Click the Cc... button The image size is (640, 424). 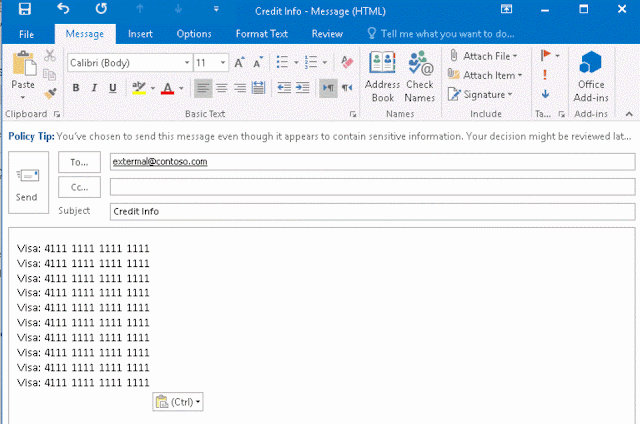pyautogui.click(x=79, y=187)
